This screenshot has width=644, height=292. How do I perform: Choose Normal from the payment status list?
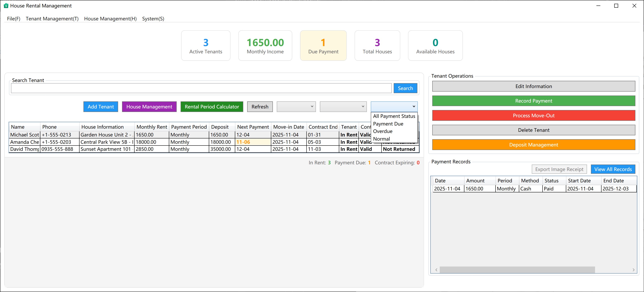pos(382,139)
